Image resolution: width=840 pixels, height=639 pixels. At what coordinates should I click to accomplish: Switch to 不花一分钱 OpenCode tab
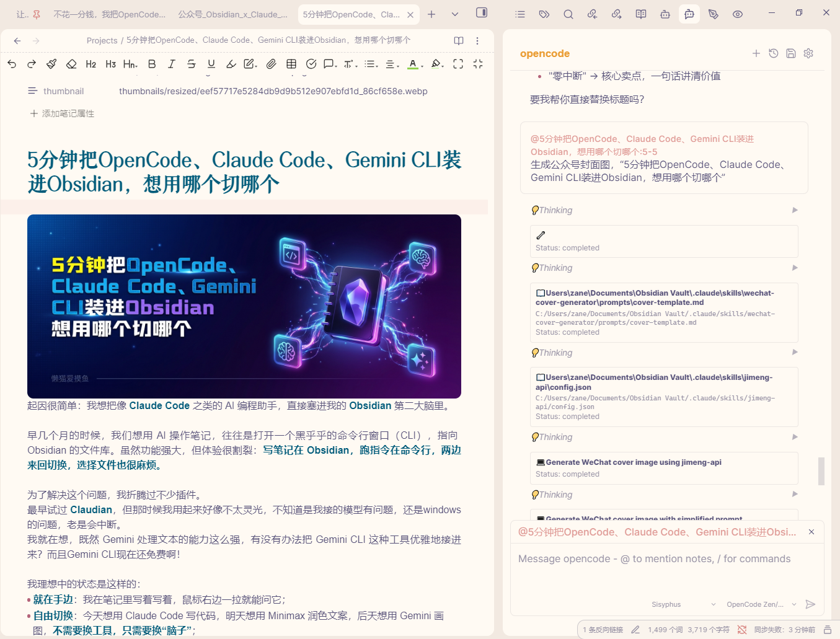coord(109,14)
